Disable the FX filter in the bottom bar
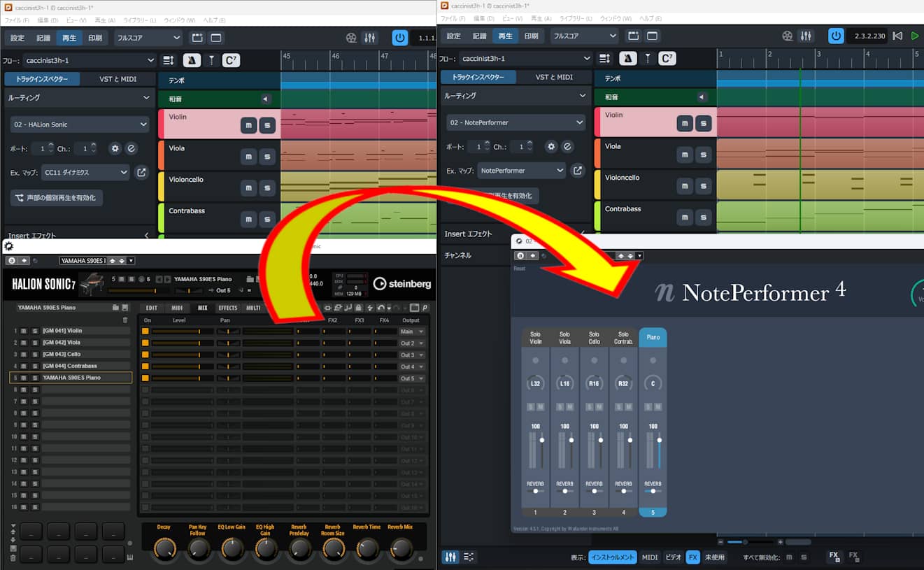The width and height of the screenshot is (924, 570). coord(692,557)
